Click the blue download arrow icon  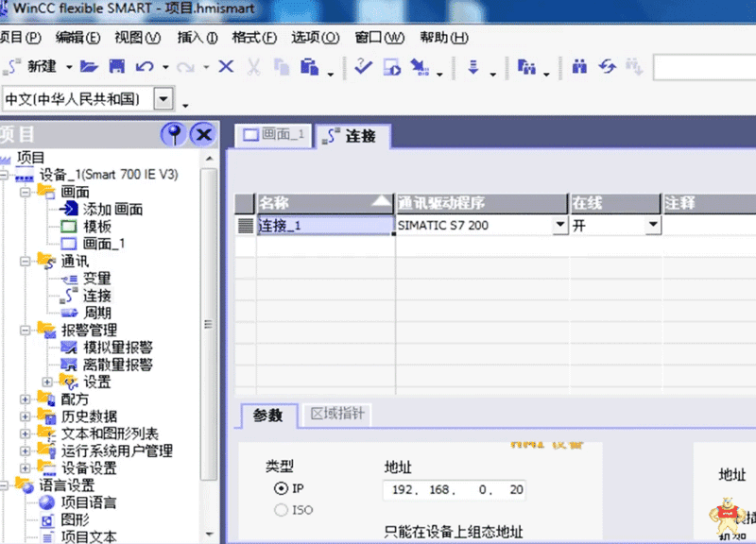click(x=473, y=67)
